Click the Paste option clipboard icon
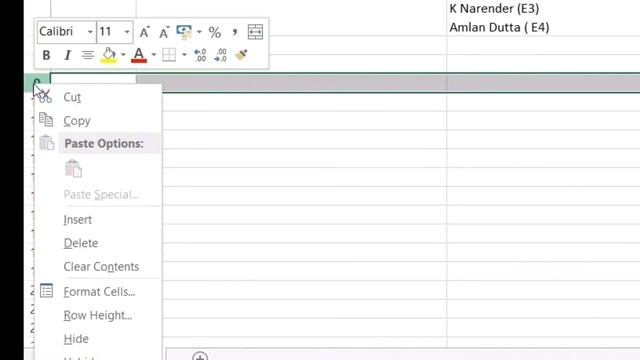 (x=73, y=169)
